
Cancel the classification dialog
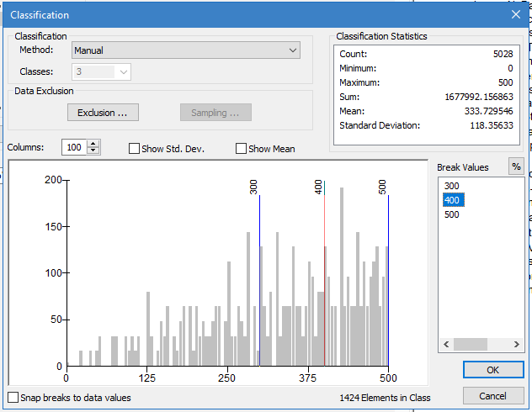(x=492, y=395)
